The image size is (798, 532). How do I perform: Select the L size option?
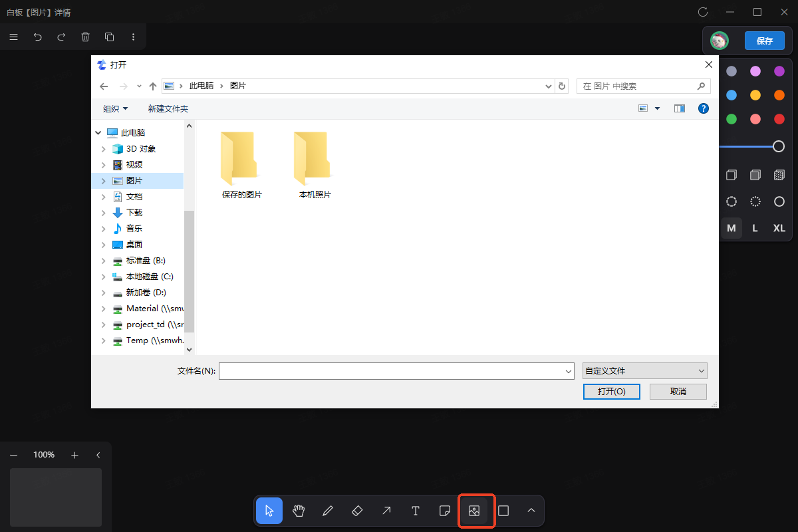click(755, 228)
